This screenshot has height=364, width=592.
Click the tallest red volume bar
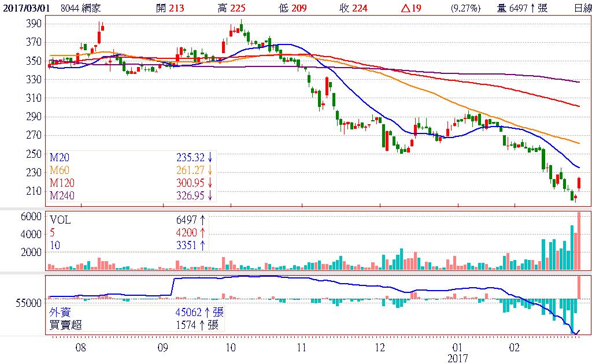coord(579,241)
